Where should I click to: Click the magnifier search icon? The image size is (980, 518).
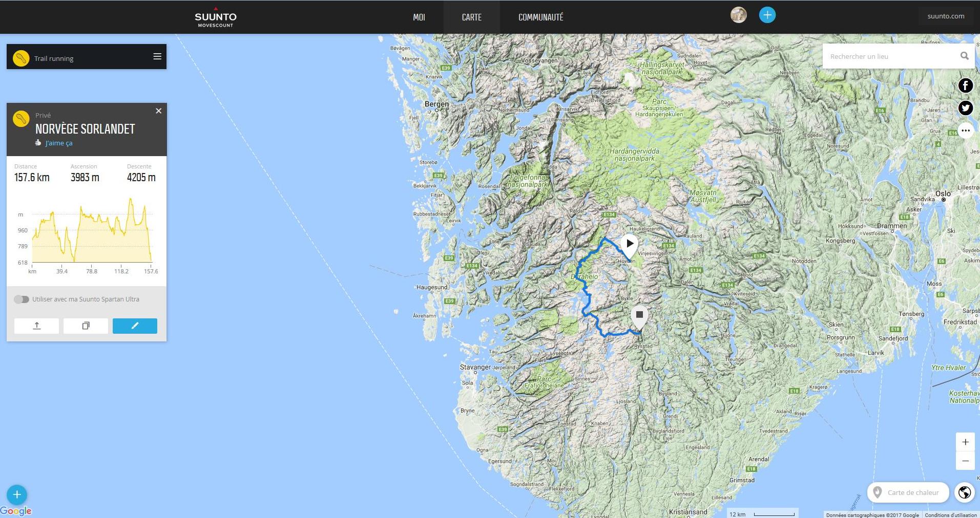tap(964, 56)
